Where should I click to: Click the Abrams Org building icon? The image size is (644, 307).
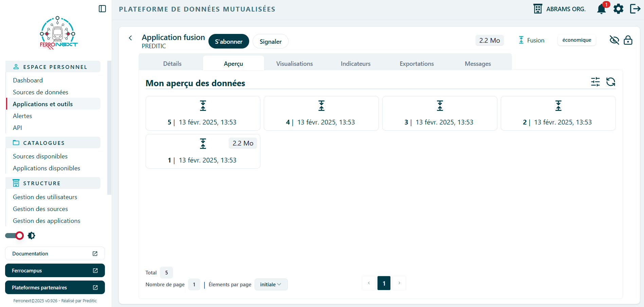538,9
